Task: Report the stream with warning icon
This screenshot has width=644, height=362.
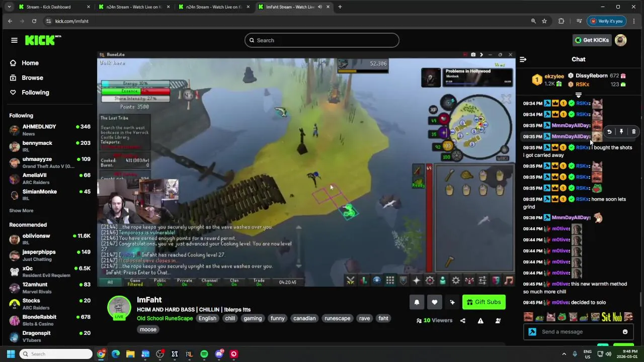Action: (x=480, y=321)
